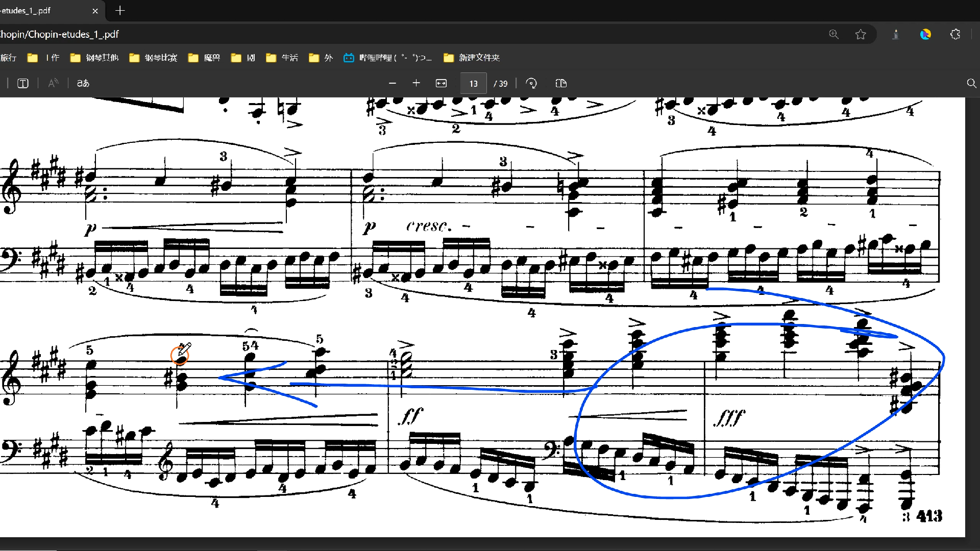980x551 pixels.
Task: Rotate the PDF page
Action: [x=531, y=83]
